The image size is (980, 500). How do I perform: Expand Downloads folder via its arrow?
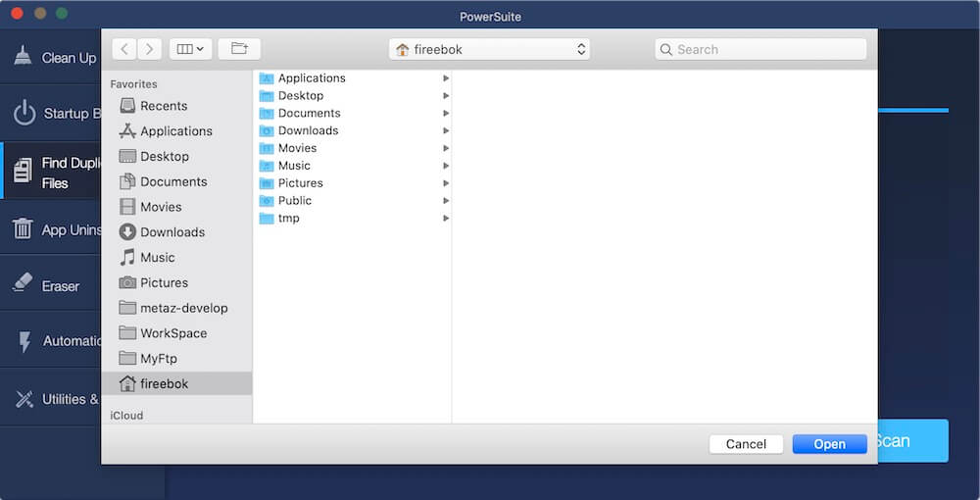446,130
